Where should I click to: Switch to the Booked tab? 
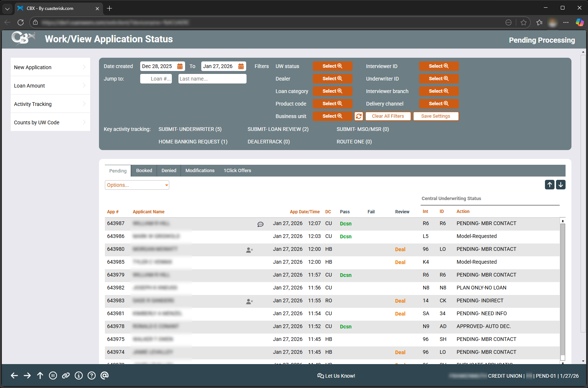pyautogui.click(x=144, y=171)
